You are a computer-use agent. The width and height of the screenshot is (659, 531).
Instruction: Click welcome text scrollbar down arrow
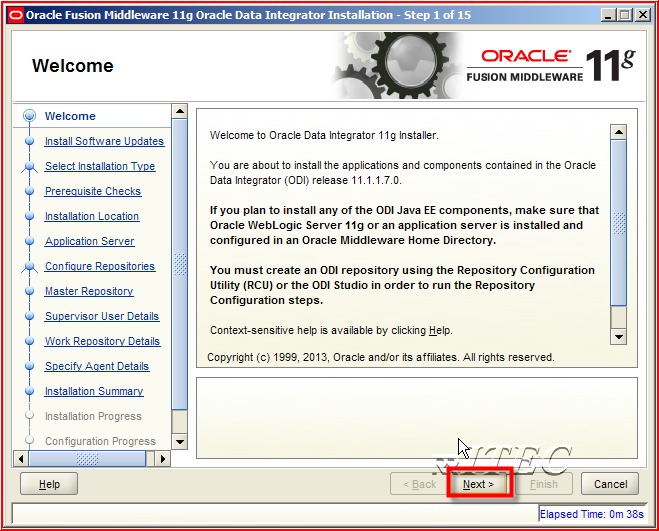(x=619, y=337)
